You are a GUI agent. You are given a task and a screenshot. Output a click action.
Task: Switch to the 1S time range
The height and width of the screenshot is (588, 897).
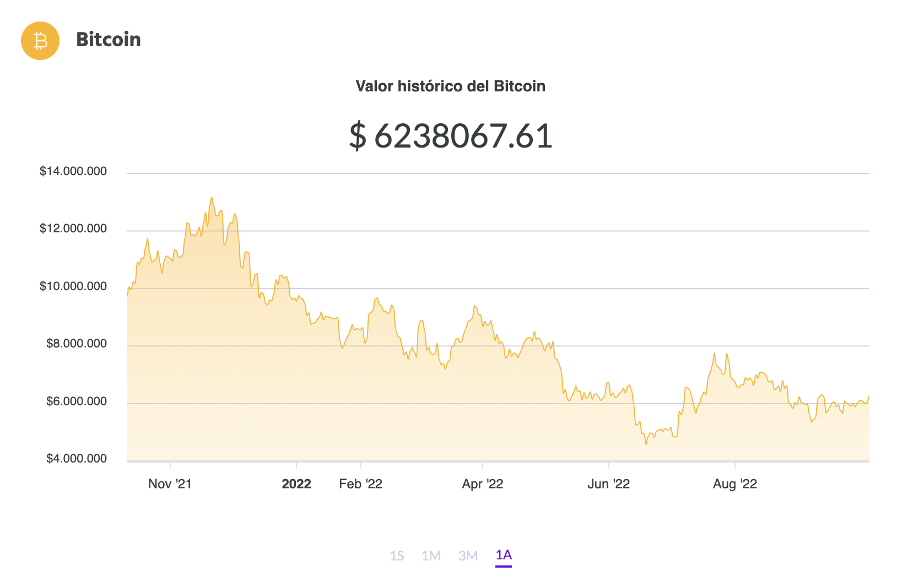coord(397,556)
